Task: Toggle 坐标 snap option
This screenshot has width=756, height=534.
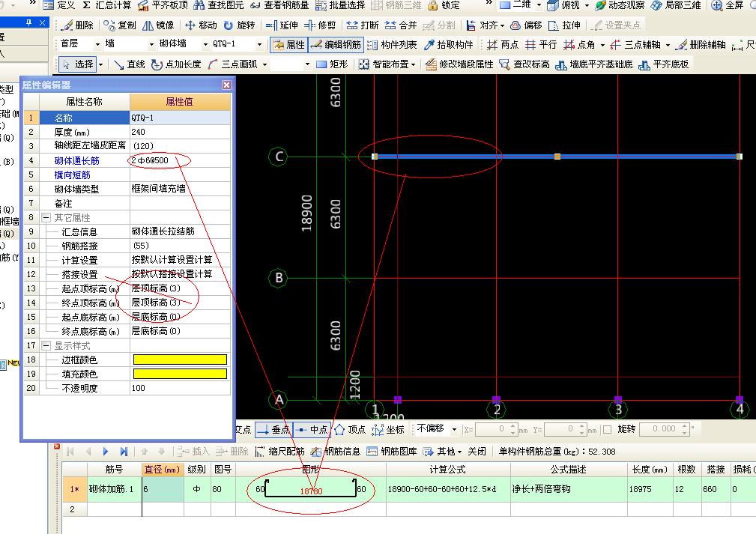Action: (389, 429)
